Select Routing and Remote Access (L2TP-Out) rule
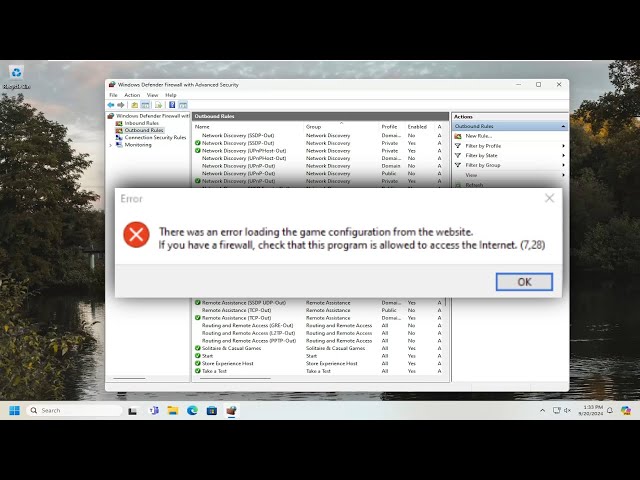Image resolution: width=640 pixels, height=480 pixels. coord(318,333)
